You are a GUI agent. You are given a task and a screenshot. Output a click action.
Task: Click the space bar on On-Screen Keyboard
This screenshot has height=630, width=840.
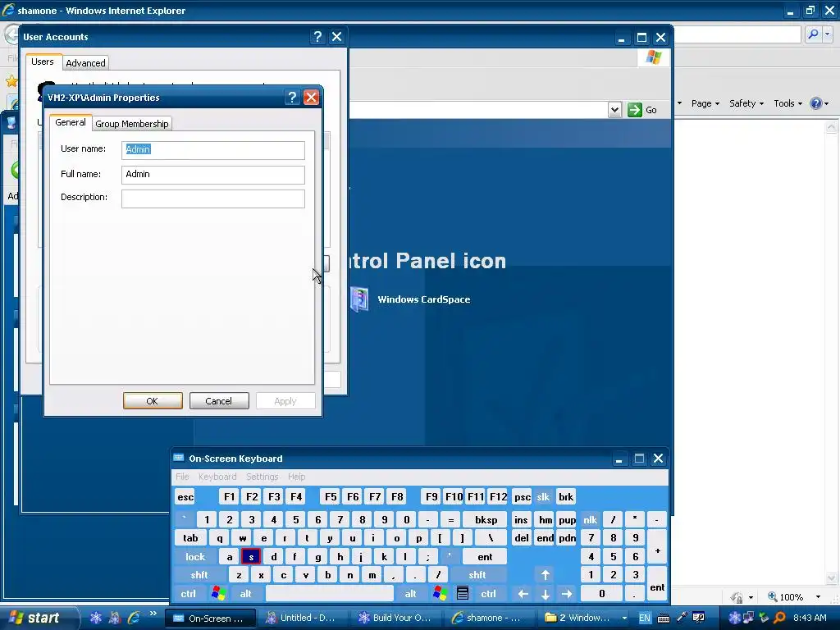point(330,594)
